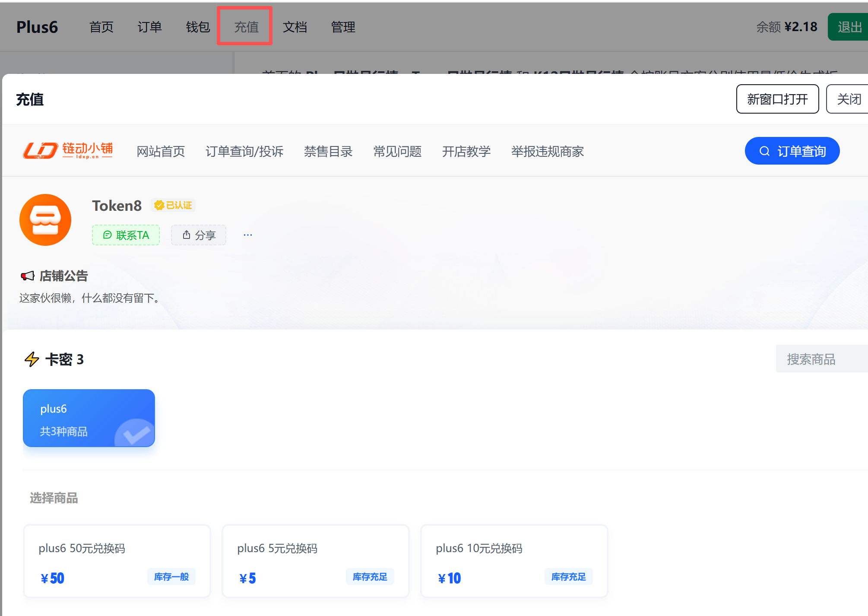The image size is (868, 616).
Task: Open the 开店教学 link
Action: coord(466,152)
